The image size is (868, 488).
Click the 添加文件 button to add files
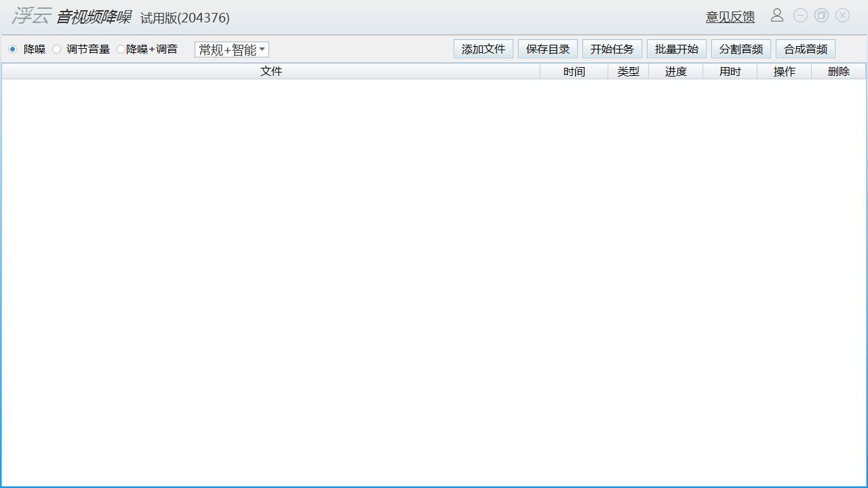click(x=483, y=48)
